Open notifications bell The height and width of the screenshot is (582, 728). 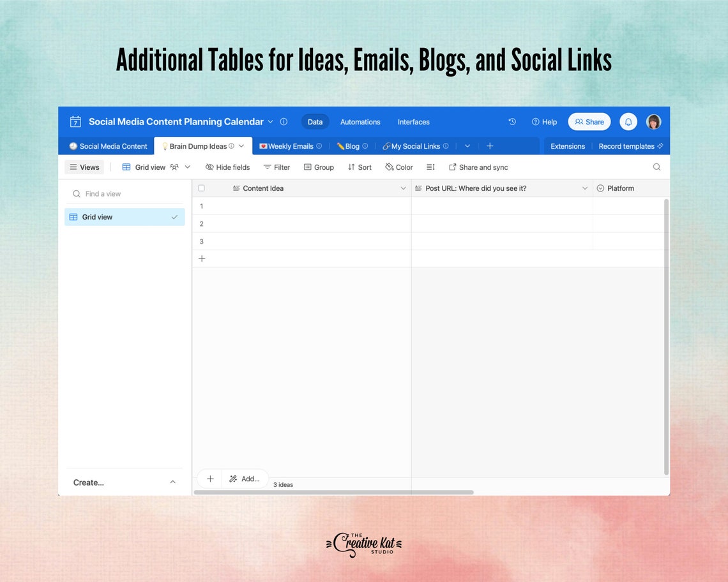(x=628, y=121)
